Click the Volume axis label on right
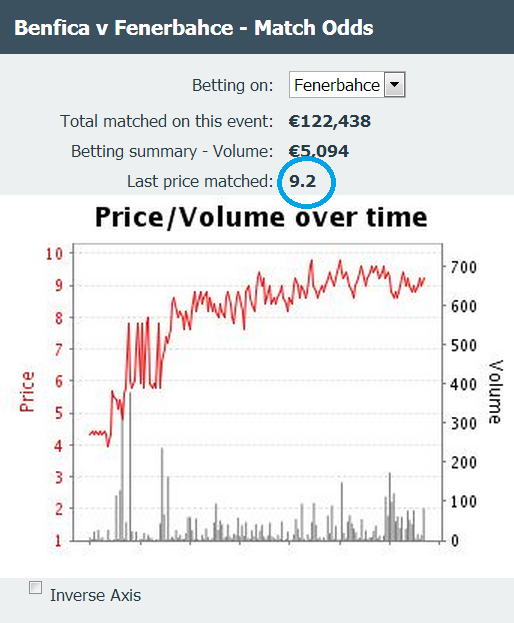This screenshot has height=623, width=514. tap(496, 392)
